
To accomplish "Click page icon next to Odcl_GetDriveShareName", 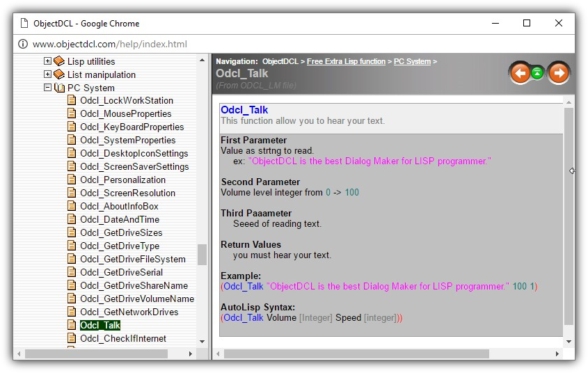I will 71,285.
